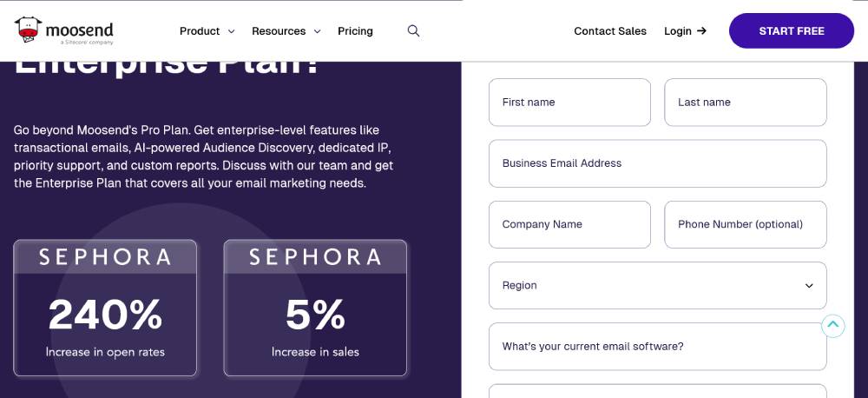The image size is (868, 398).
Task: Click the Business Email Address field
Action: point(657,163)
